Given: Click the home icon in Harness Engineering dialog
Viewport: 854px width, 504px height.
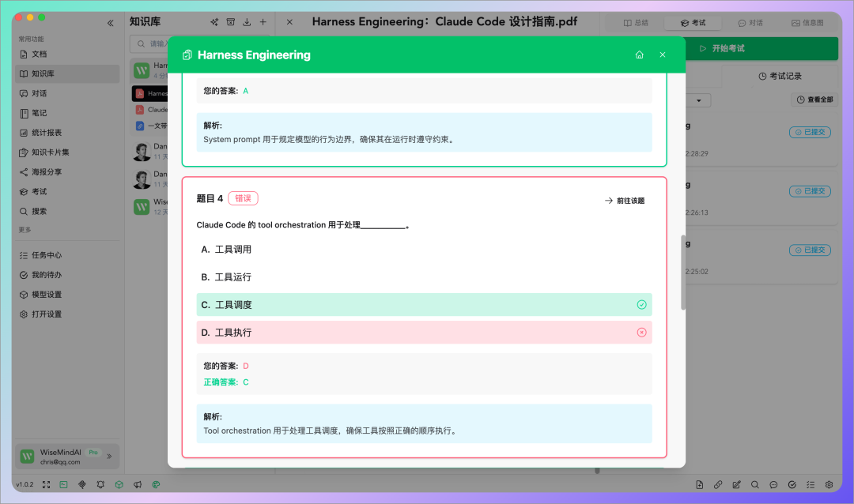Looking at the screenshot, I should click(640, 55).
